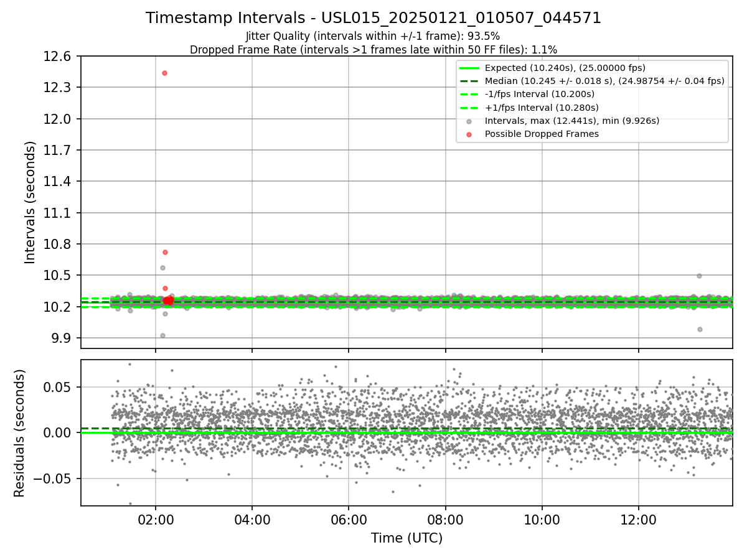This screenshot has width=747, height=560.
Task: Click the 06:00 time tick label
Action: pyautogui.click(x=349, y=520)
